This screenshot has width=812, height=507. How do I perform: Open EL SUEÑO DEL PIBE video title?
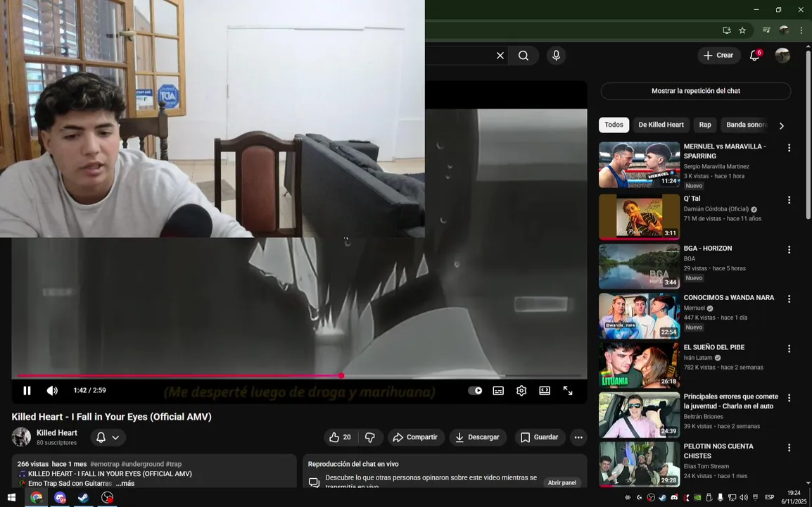[x=713, y=347]
